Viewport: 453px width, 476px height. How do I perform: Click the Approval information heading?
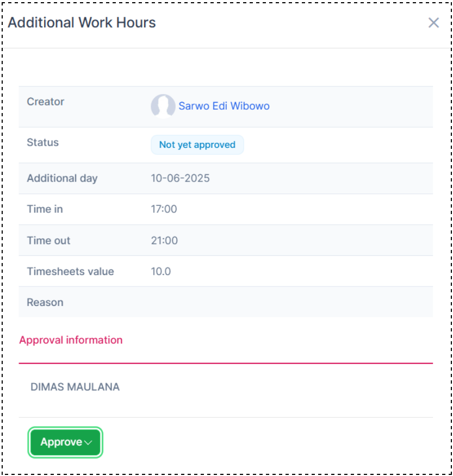71,340
